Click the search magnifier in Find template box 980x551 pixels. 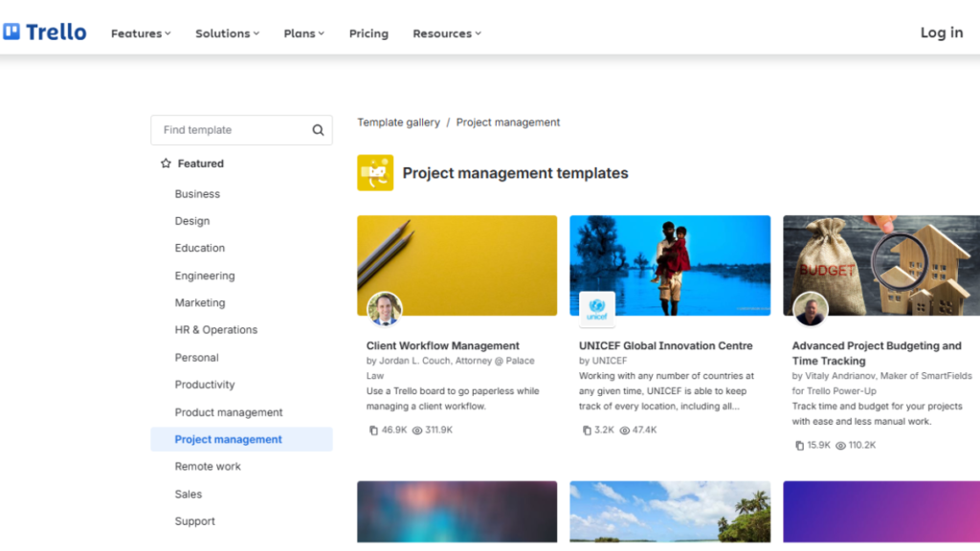[x=317, y=129]
